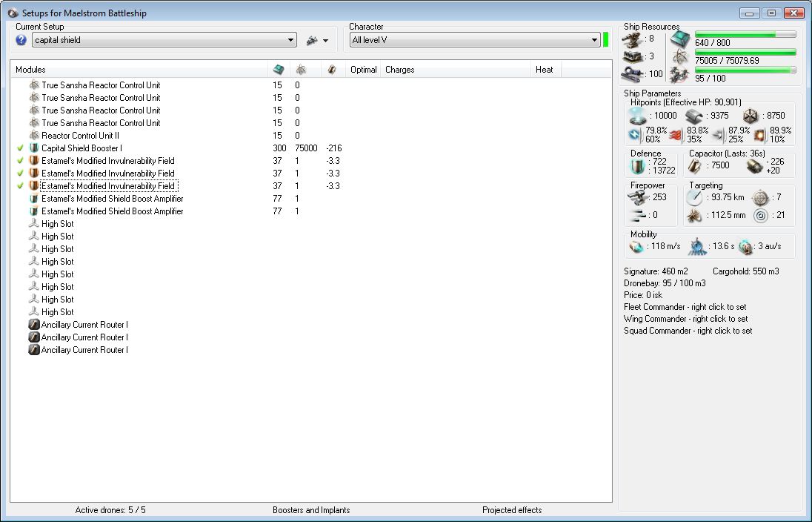
Task: Toggle checkmark on the focused Invulnerability Field row
Action: 20,186
